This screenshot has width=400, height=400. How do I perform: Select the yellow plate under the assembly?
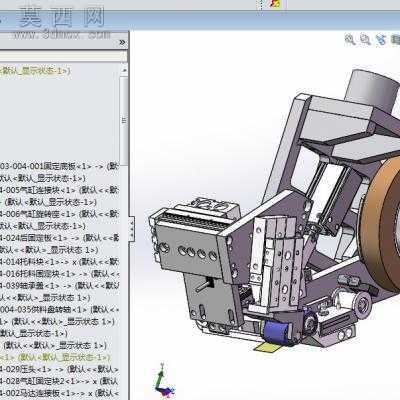[267, 347]
